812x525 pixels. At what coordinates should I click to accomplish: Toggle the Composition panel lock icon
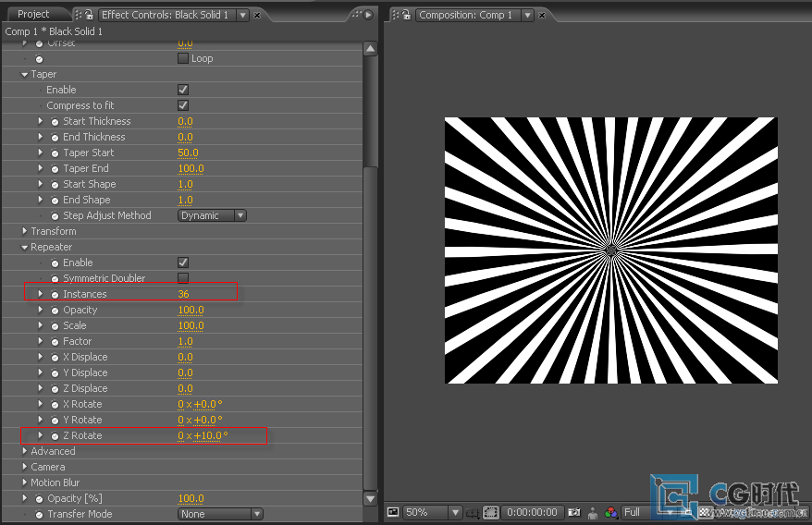tap(407, 15)
